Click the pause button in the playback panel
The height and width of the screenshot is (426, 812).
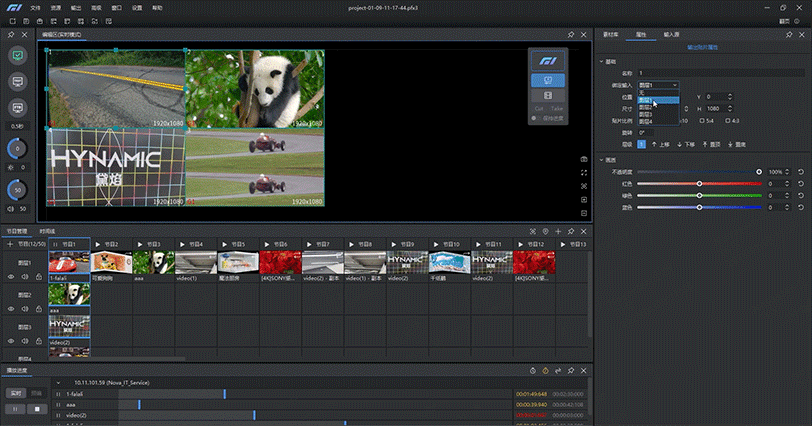[17, 408]
